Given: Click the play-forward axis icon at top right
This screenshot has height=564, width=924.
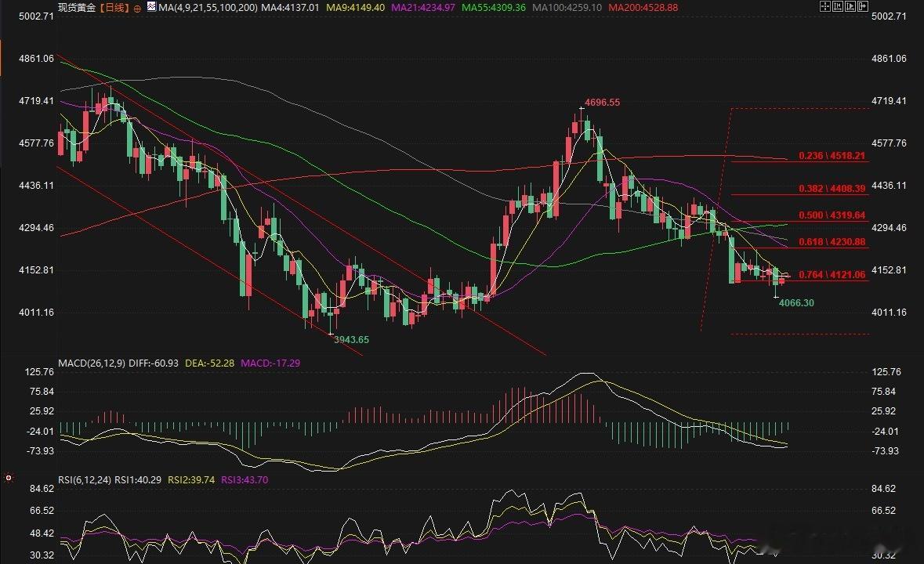Looking at the screenshot, I should click(850, 6).
